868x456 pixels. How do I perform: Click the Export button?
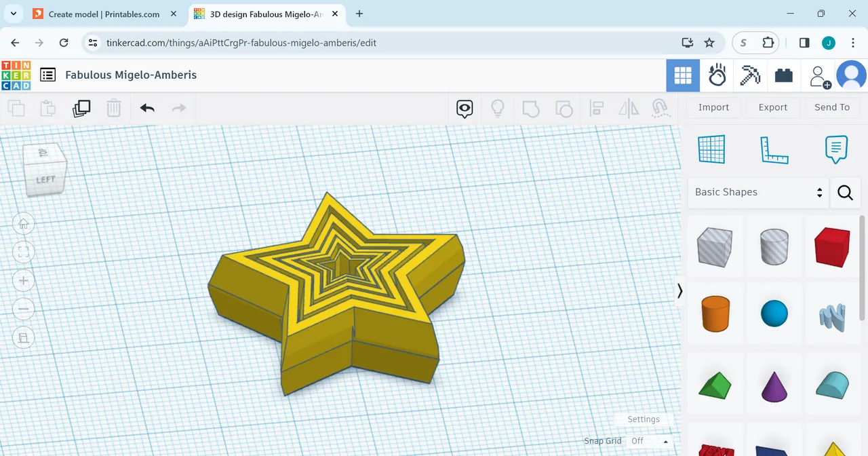(772, 107)
